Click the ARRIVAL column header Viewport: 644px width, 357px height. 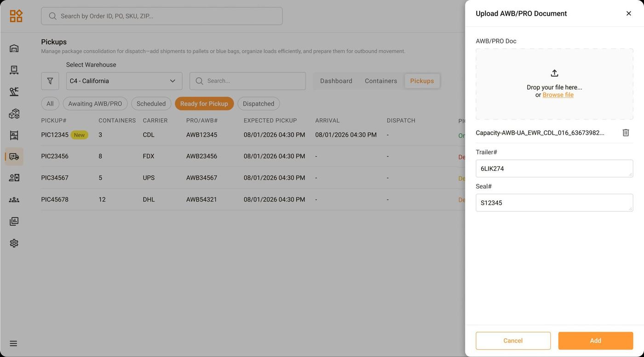328,120
